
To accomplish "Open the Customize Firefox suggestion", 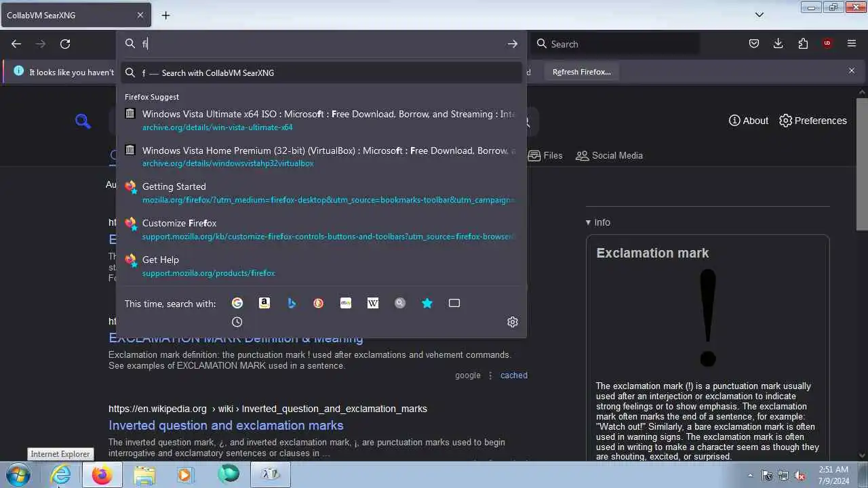I will coord(321,229).
